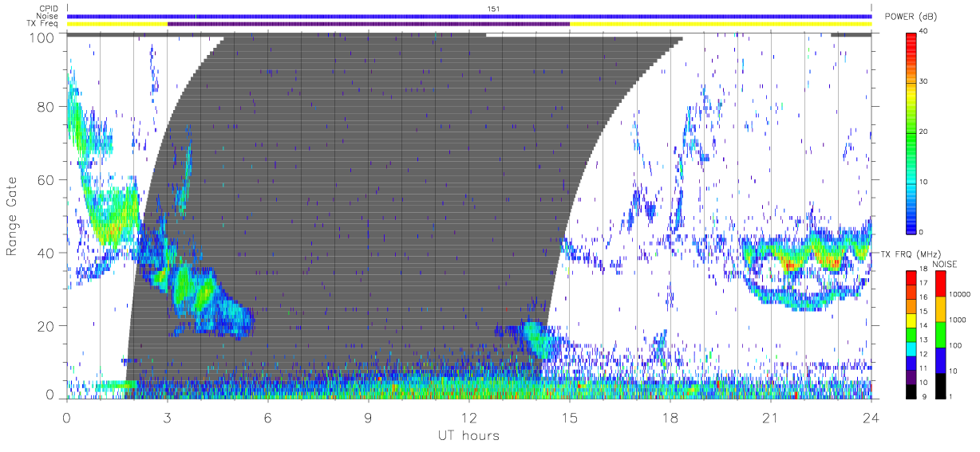Click the Range Gate tick label '100'
This screenshot has height=452, width=980.
tap(42, 37)
